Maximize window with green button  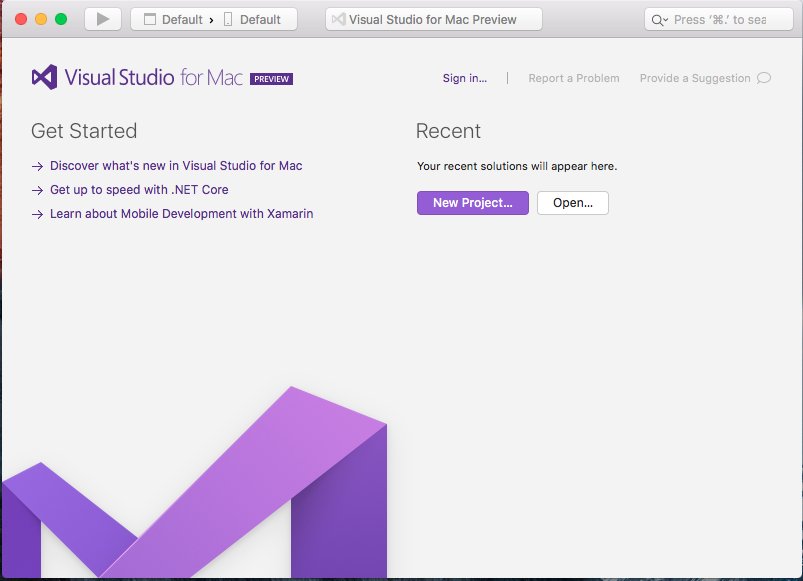pyautogui.click(x=61, y=19)
